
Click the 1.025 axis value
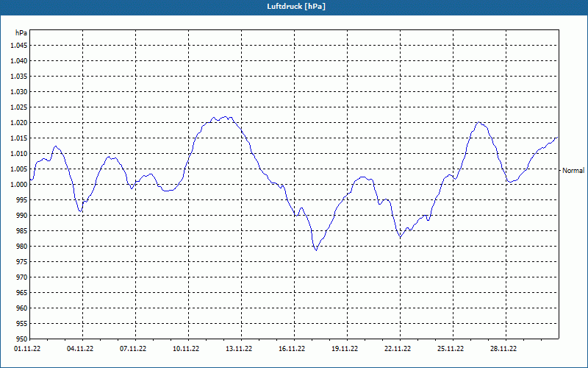19,107
